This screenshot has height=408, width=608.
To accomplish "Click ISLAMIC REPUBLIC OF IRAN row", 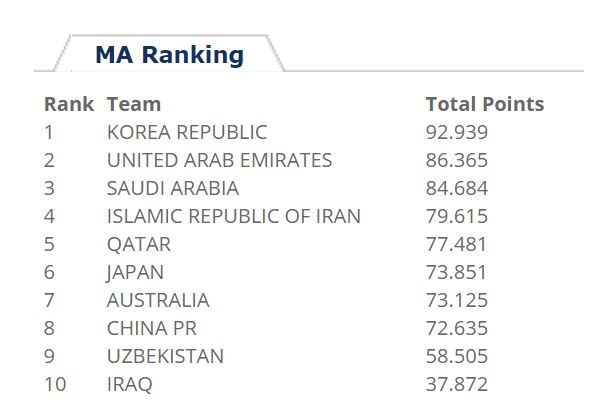I will tap(266, 216).
